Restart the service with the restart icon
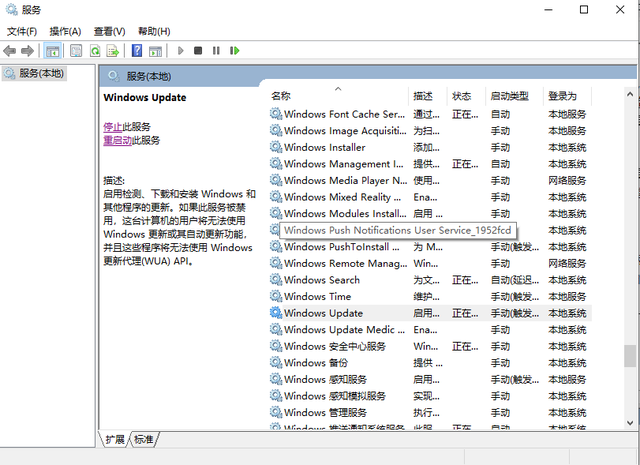 (234, 51)
